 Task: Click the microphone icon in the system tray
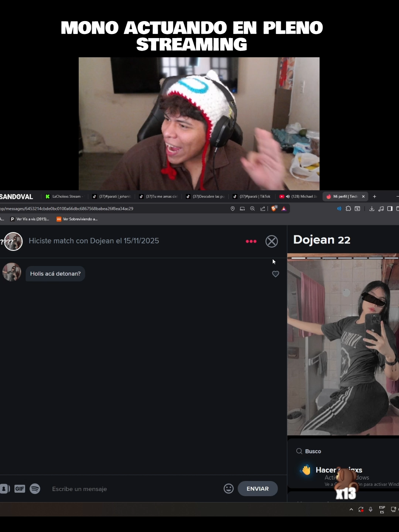370,509
